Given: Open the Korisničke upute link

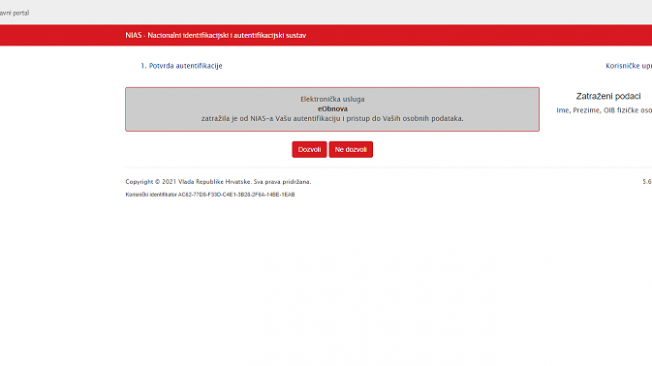Looking at the screenshot, I should [x=628, y=66].
